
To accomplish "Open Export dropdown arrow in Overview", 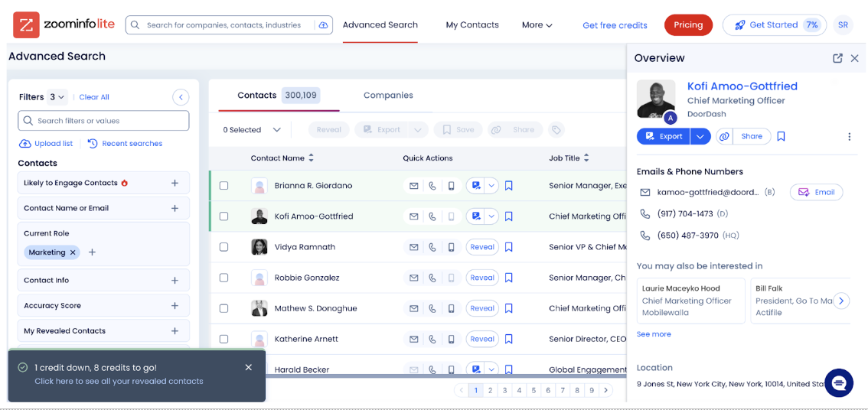I will 700,136.
